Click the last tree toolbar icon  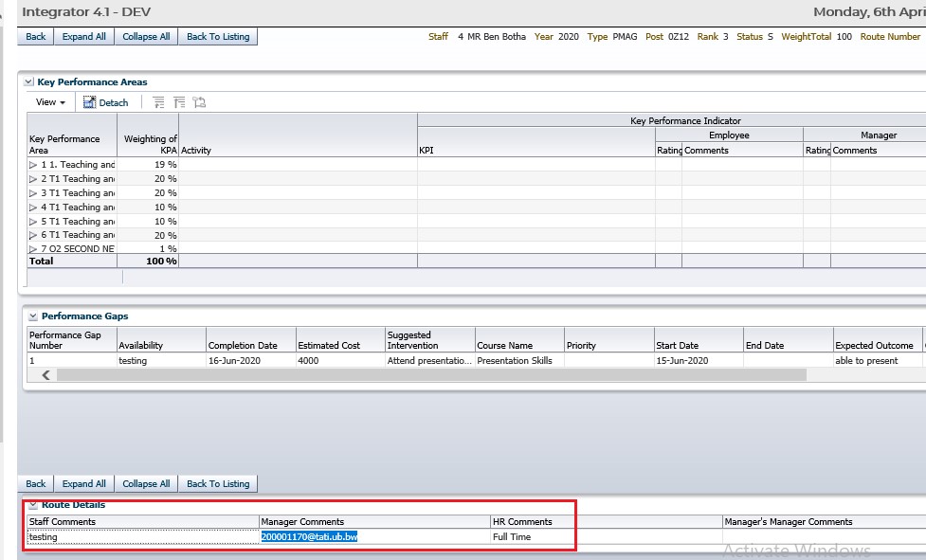199,102
